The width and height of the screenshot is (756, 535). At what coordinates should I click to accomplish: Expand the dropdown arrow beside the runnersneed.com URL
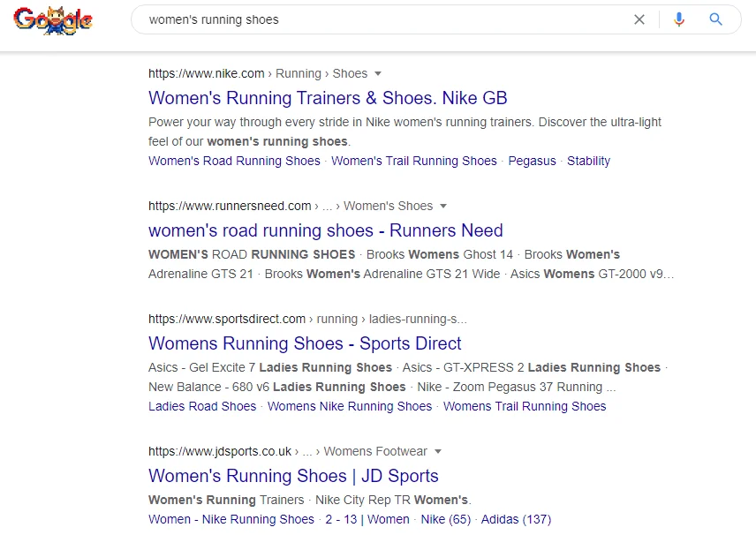(443, 207)
